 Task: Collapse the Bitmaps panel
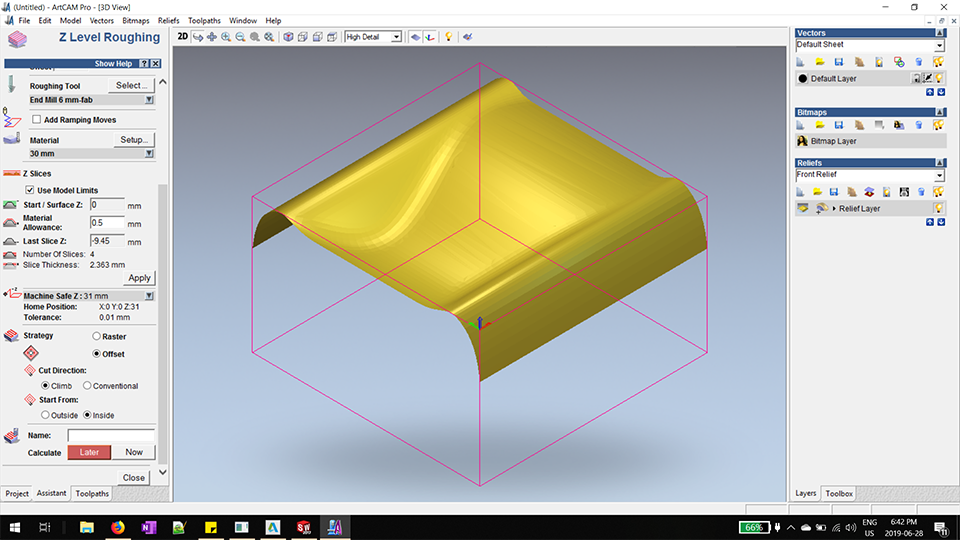click(940, 112)
